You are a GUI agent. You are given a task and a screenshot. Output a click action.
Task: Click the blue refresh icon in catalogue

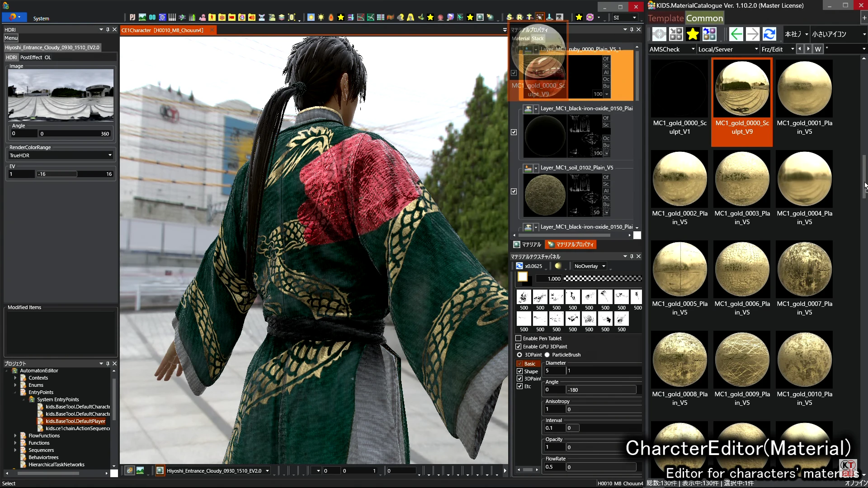(x=769, y=34)
